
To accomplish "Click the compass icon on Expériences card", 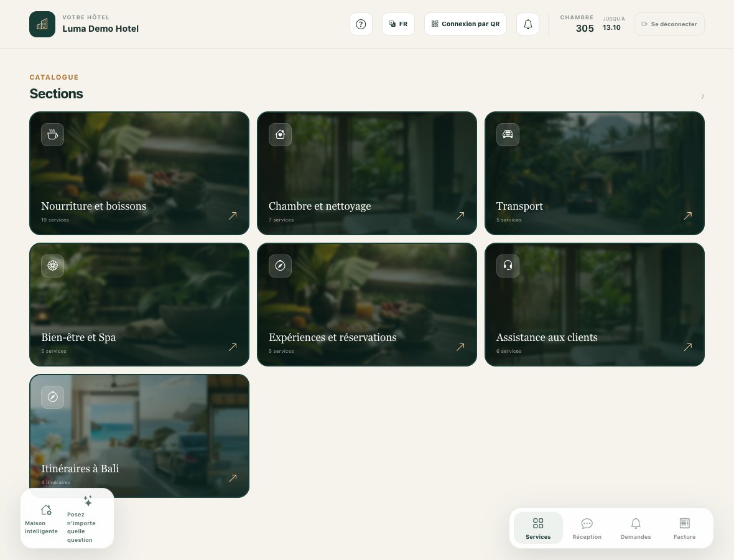I will pos(280,266).
